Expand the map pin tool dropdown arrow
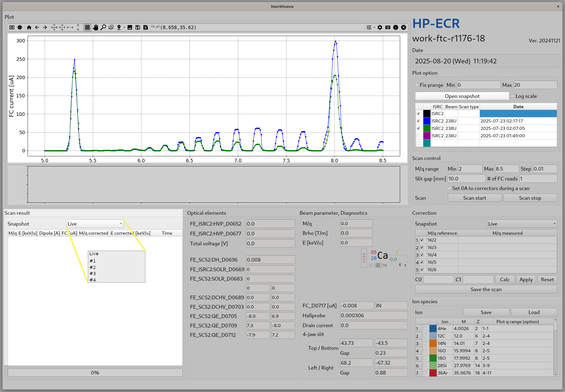Viewport: 565px width, 392px height. [x=124, y=27]
